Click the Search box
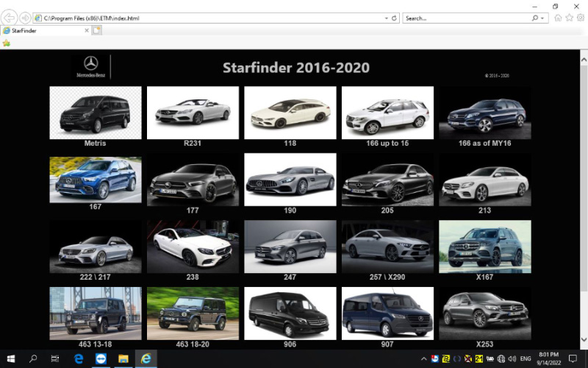 coord(467,18)
